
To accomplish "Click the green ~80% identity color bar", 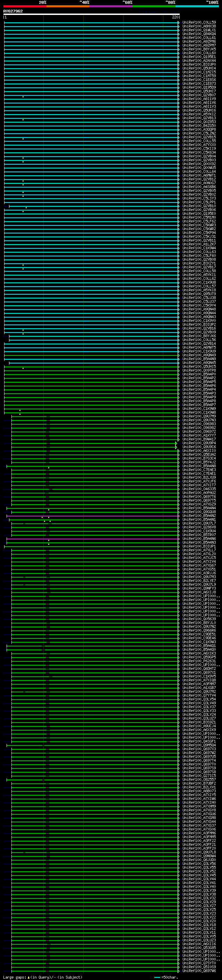I will (154, 6).
